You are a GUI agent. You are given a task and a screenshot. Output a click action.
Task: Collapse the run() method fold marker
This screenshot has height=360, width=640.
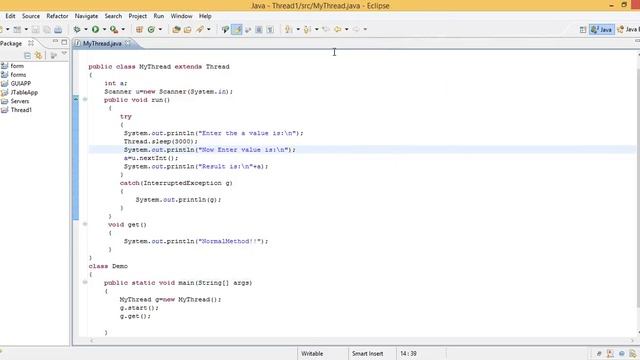click(85, 99)
